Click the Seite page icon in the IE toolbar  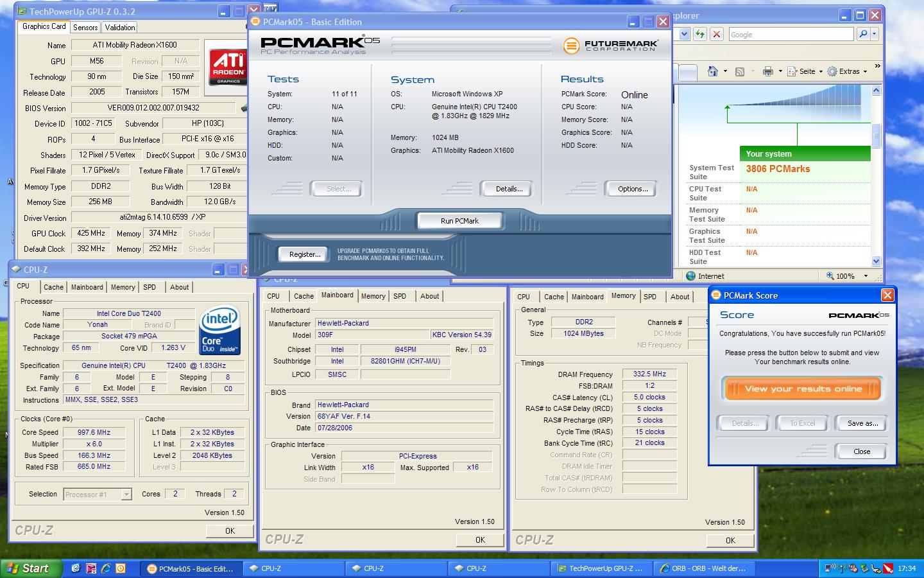click(792, 71)
